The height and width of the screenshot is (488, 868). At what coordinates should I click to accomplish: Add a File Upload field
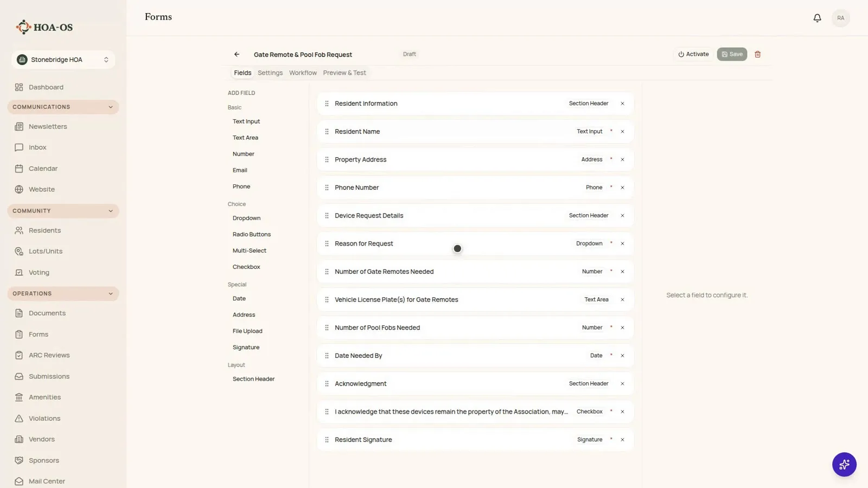(x=247, y=331)
